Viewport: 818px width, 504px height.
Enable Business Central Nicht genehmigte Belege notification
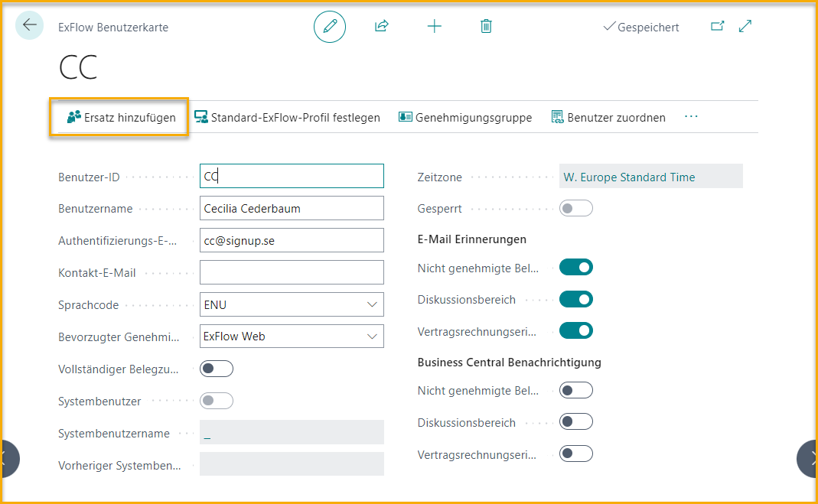pyautogui.click(x=576, y=390)
